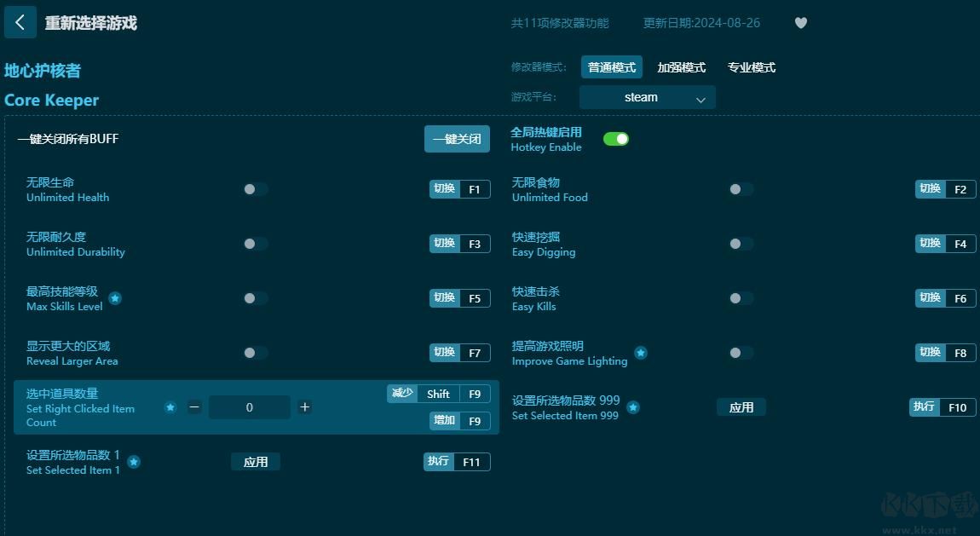Click the star beside Improve Game Lighting
980x536 pixels.
tap(640, 353)
